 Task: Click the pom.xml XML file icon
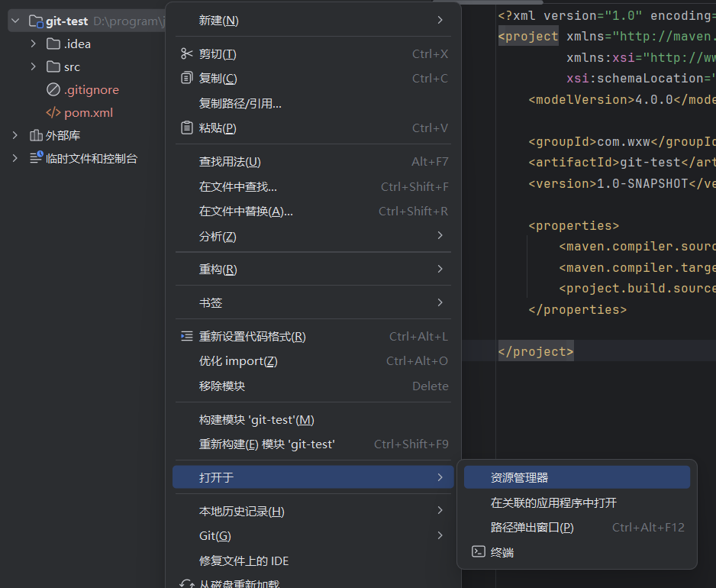(53, 112)
